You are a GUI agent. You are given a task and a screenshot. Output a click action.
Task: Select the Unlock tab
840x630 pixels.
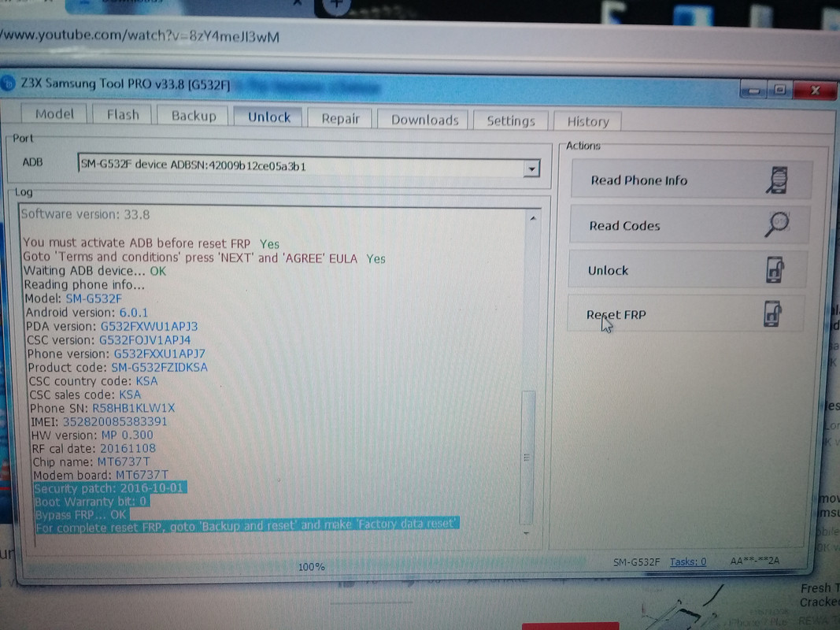tap(269, 117)
